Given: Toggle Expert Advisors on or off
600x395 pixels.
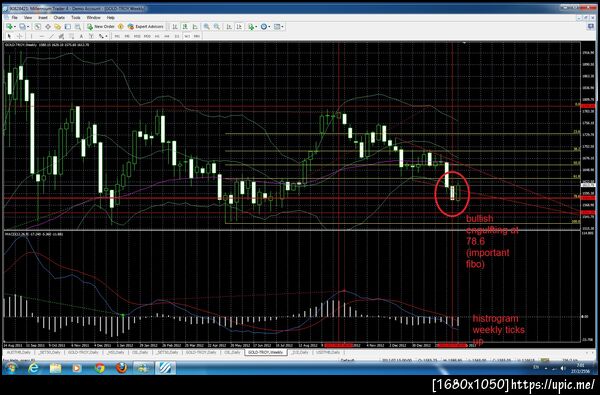Looking at the screenshot, I should coord(145,26).
